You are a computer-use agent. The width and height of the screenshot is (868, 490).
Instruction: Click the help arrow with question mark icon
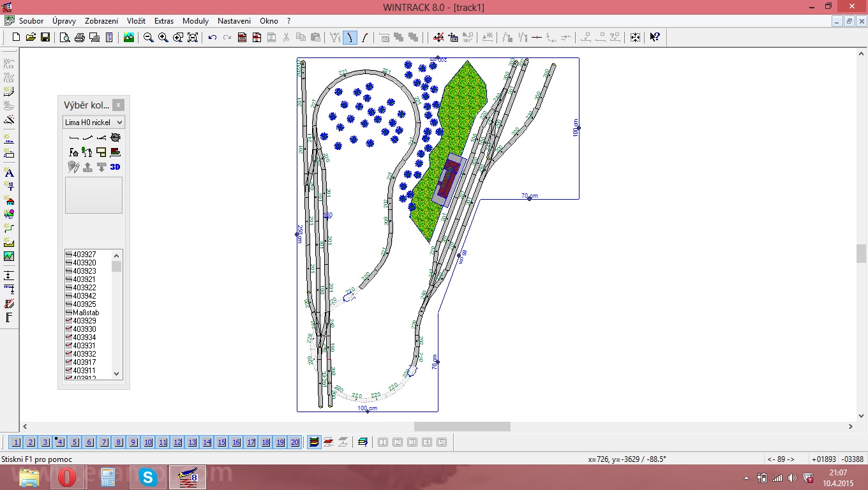click(x=655, y=38)
